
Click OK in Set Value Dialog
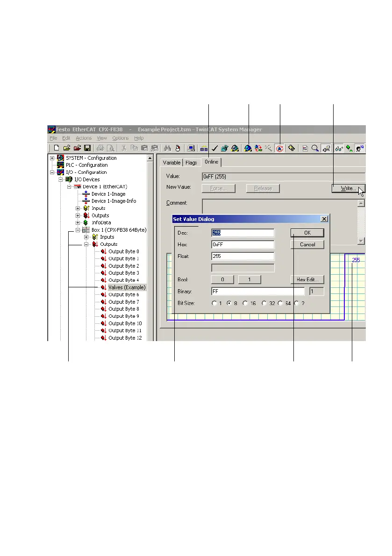click(x=307, y=233)
